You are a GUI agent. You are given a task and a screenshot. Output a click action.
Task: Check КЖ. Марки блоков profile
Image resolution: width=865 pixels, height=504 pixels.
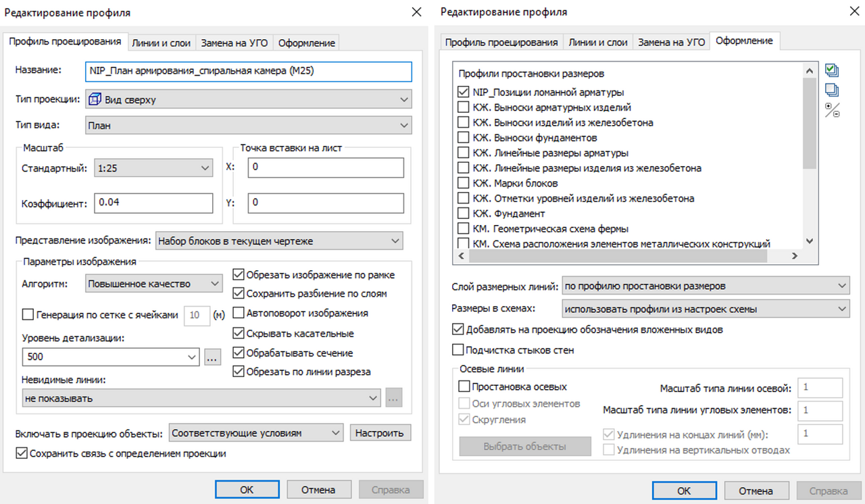click(x=463, y=183)
